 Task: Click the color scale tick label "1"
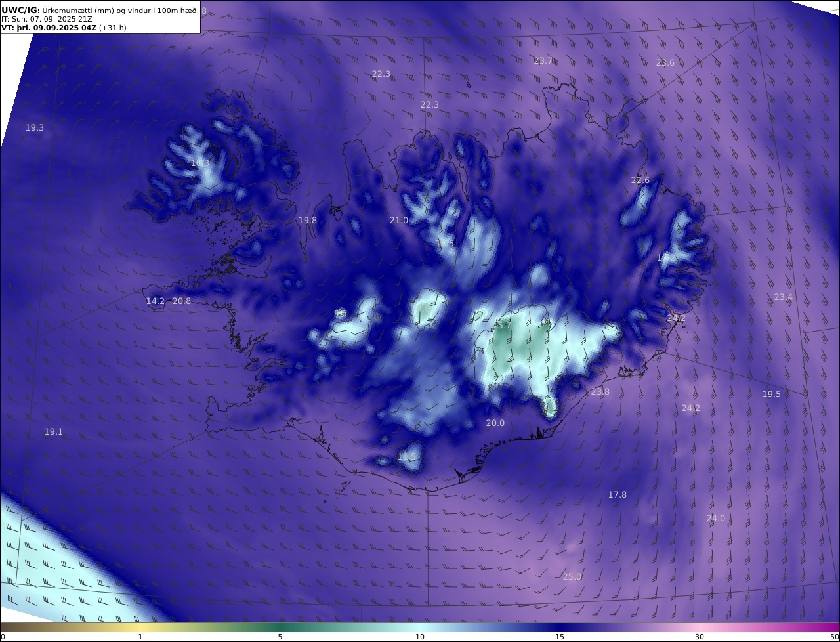[140, 637]
